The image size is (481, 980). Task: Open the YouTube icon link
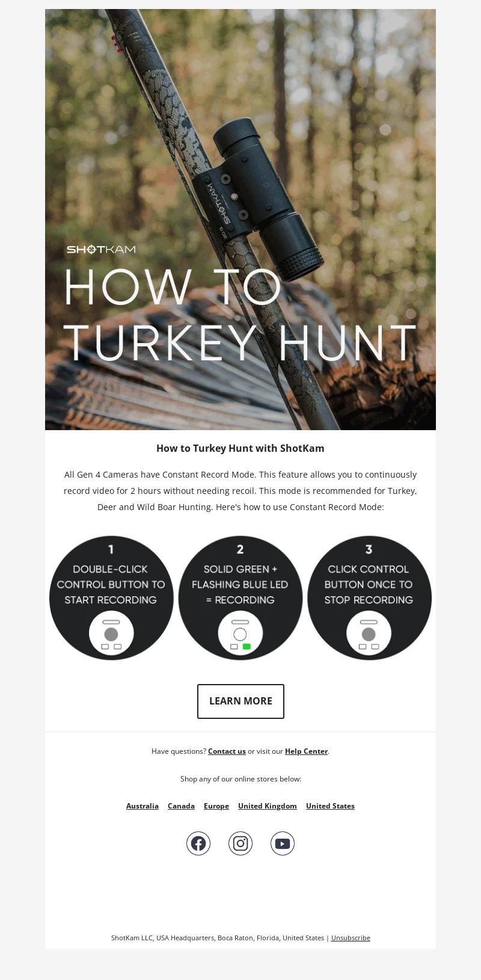point(283,843)
